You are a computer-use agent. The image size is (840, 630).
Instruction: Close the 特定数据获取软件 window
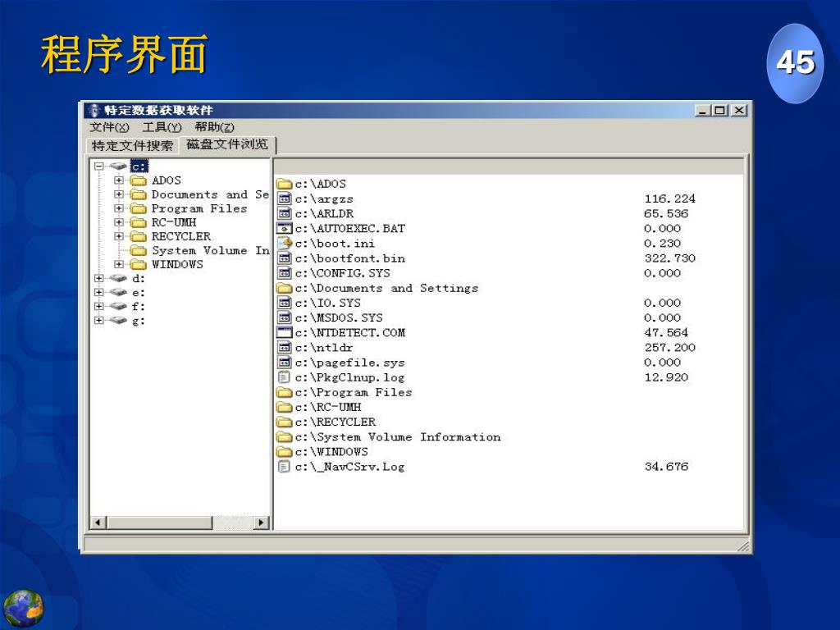pyautogui.click(x=739, y=111)
